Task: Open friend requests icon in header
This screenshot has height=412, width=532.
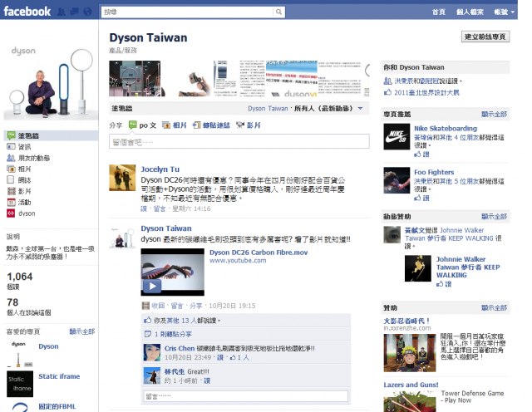Action: (x=62, y=12)
